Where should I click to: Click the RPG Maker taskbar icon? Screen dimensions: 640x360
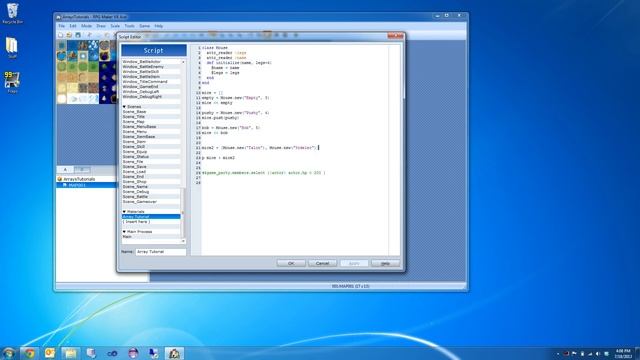coord(174,353)
